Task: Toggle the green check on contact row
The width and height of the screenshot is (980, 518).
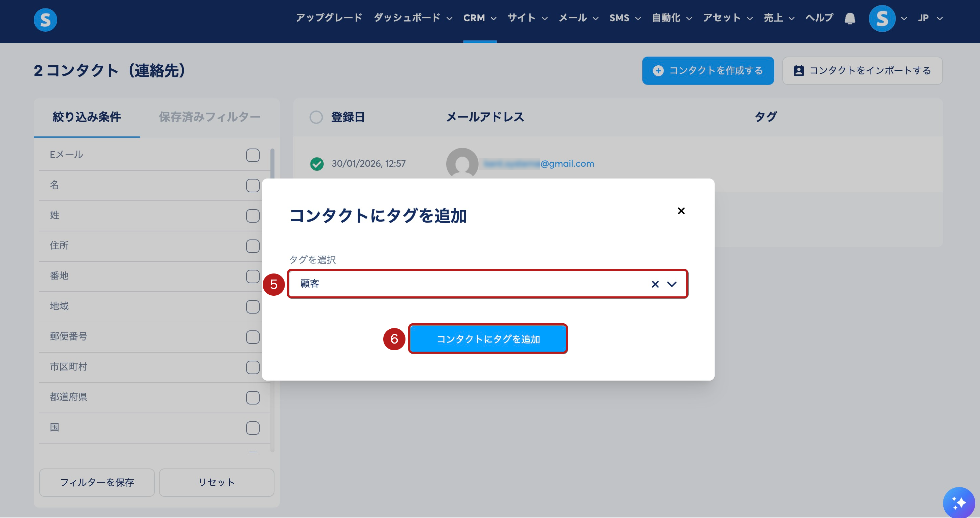Action: [317, 164]
